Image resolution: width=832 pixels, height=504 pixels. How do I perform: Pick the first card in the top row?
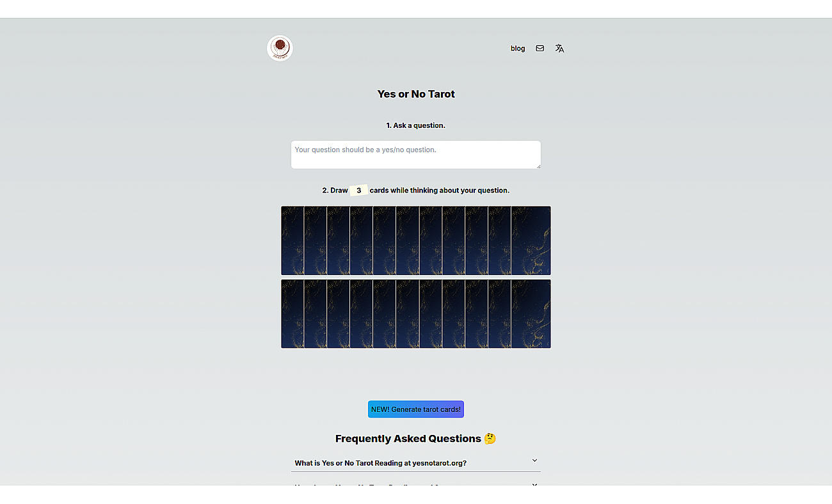(x=292, y=240)
